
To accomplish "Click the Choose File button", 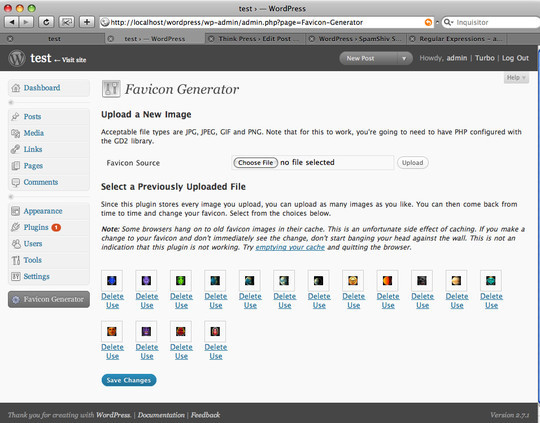I will tap(256, 163).
